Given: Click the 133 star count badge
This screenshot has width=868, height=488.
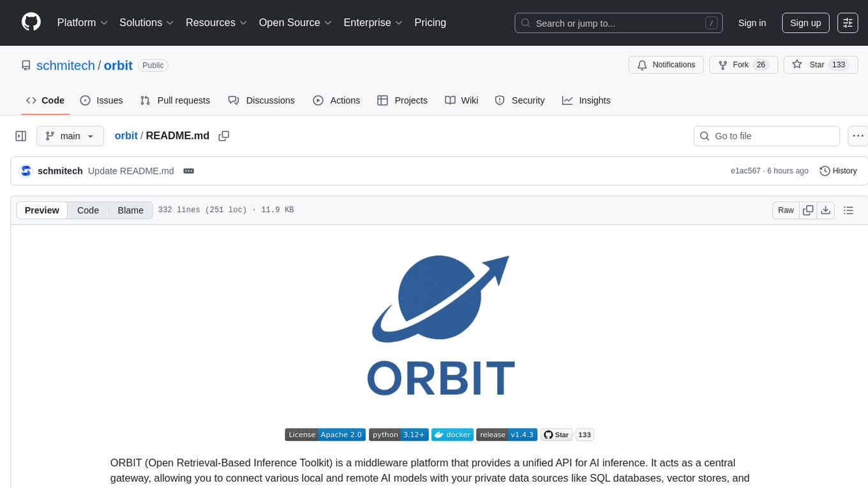Looking at the screenshot, I should click(585, 435).
